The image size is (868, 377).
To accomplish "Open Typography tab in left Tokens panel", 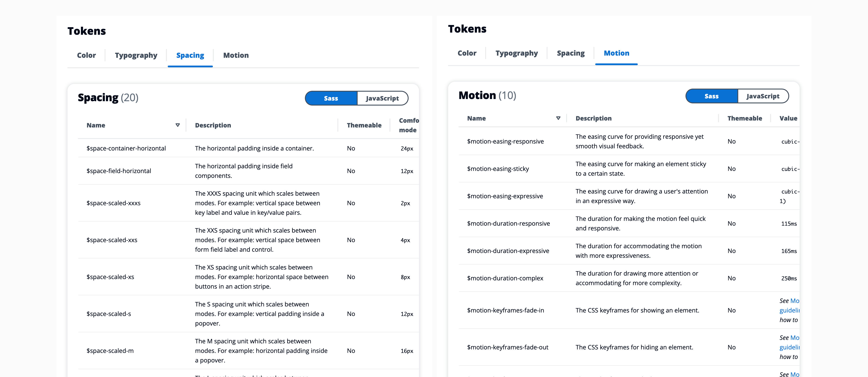I will [136, 55].
